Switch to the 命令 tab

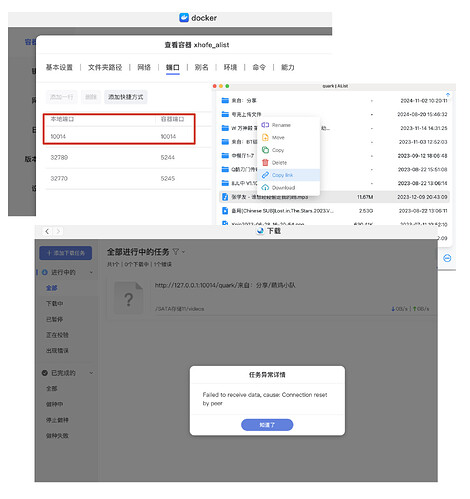click(259, 67)
